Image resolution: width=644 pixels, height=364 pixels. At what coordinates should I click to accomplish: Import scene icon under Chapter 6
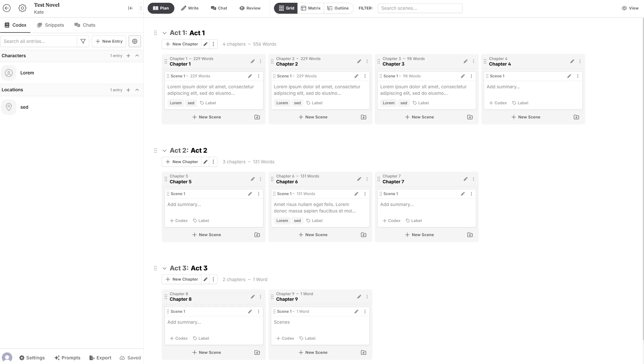[x=363, y=235]
